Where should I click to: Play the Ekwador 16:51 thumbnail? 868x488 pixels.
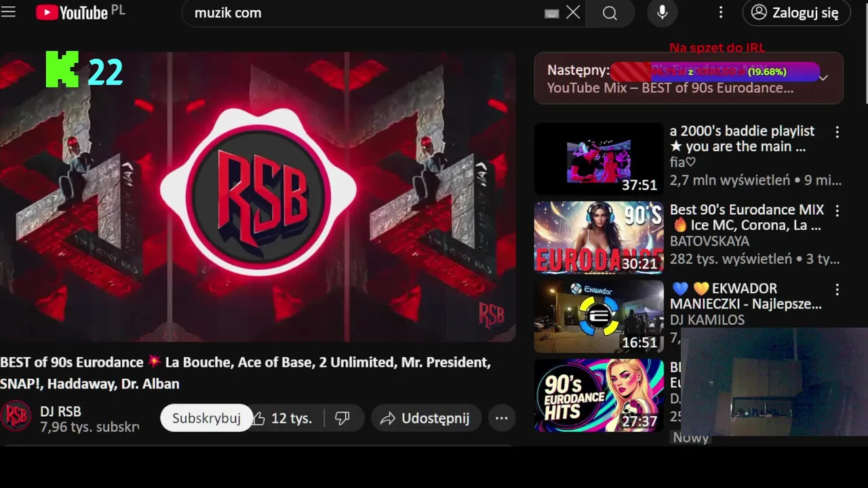coord(599,317)
